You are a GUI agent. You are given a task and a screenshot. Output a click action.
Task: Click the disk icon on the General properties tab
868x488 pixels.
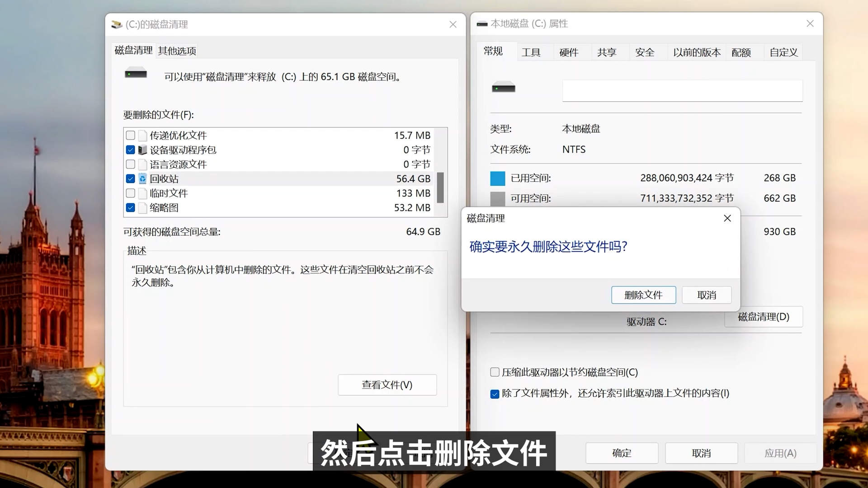click(x=503, y=87)
